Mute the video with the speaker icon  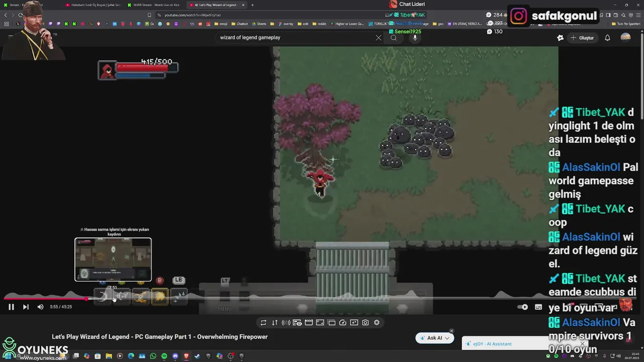point(40,307)
